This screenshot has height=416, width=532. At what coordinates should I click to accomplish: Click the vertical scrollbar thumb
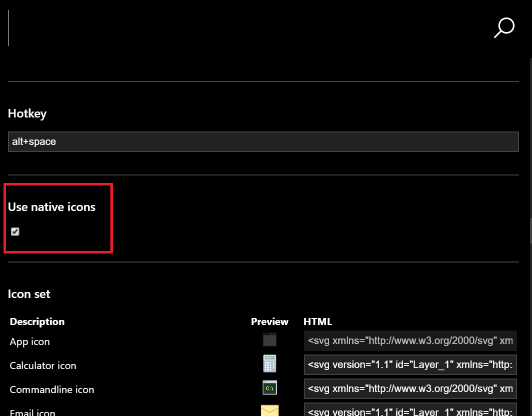[531, 230]
